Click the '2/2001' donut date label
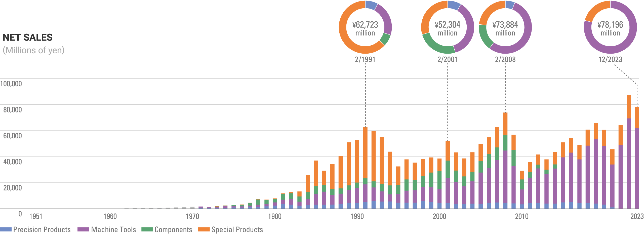This screenshot has width=644, height=234. point(448,60)
